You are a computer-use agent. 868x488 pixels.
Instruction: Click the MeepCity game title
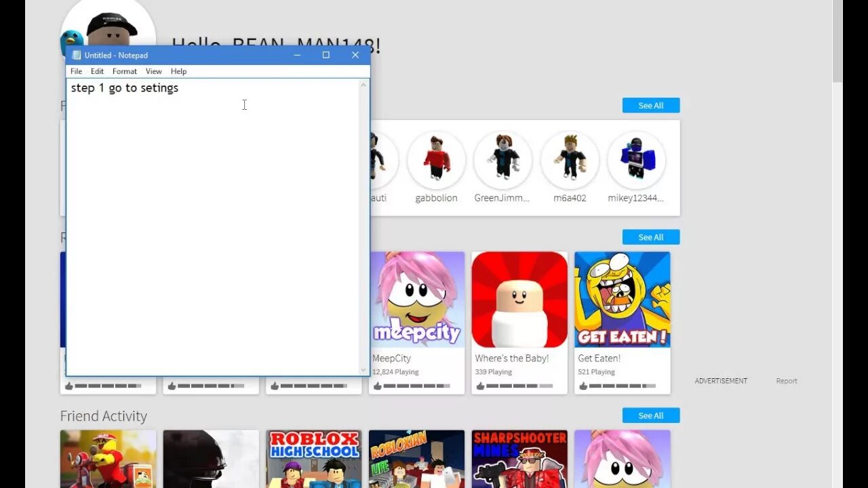[392, 358]
